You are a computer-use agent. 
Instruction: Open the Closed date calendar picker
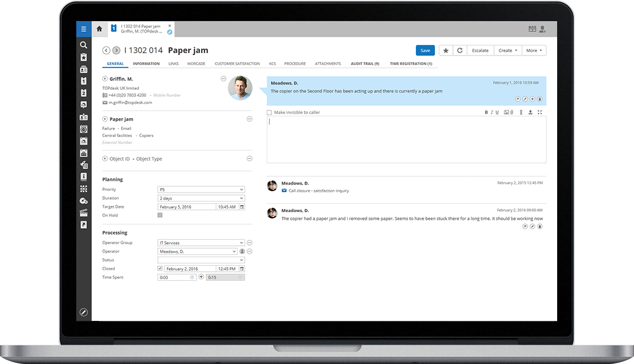click(x=242, y=269)
